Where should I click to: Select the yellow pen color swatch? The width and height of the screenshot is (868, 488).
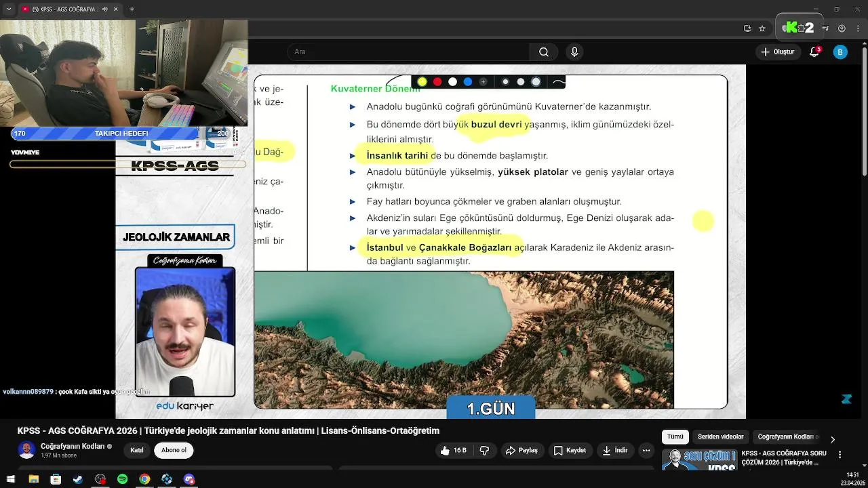click(422, 82)
